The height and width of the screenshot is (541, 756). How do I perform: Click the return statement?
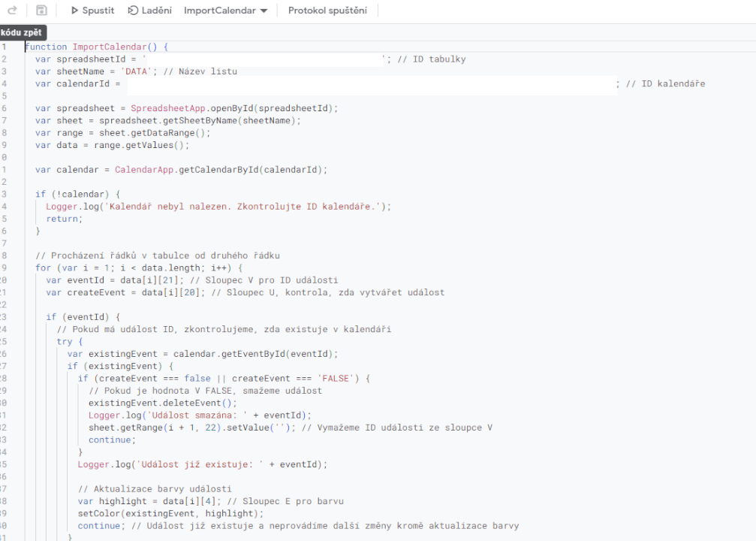click(x=62, y=219)
